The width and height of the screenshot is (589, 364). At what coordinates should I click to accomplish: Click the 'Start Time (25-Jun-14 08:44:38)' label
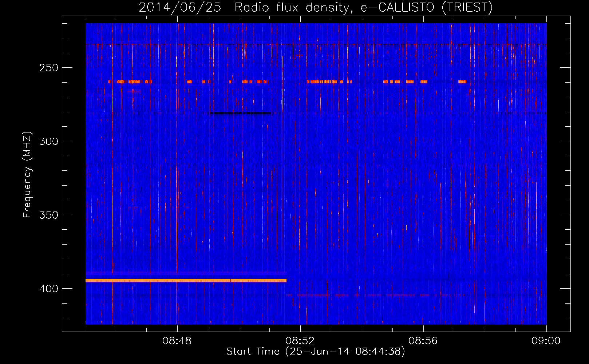[316, 352]
